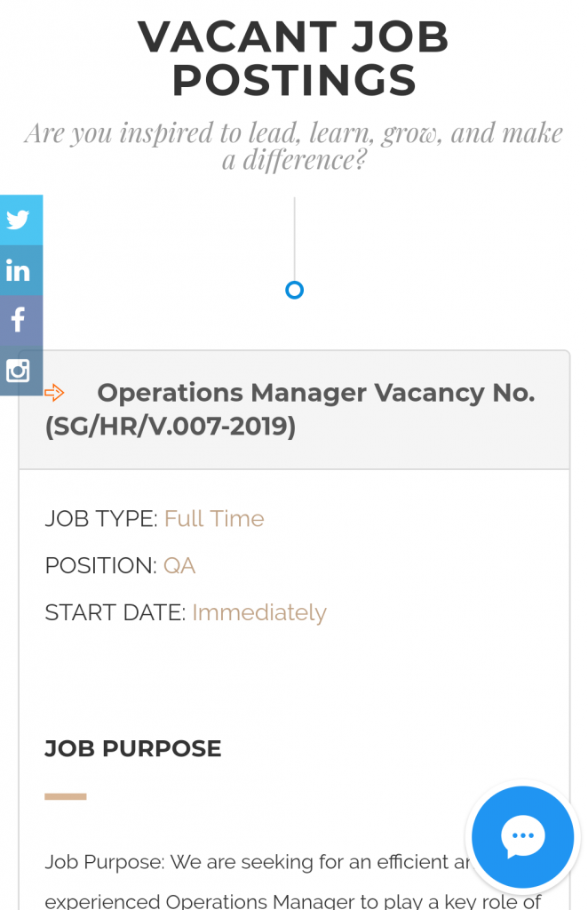This screenshot has width=588, height=910.
Task: Select the Full Time job type value
Action: click(x=214, y=519)
